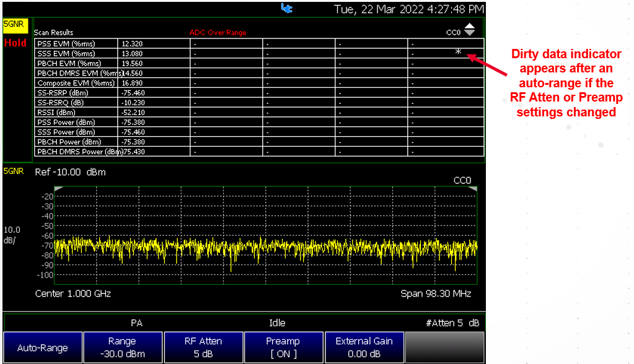Click the blue remote connection icon

pos(287,8)
